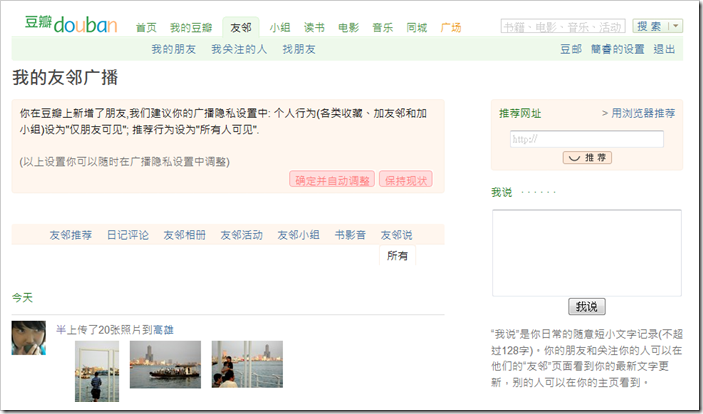Open the ferry boat photo thumbnail
Screen dimensions: 703x414
[165, 364]
